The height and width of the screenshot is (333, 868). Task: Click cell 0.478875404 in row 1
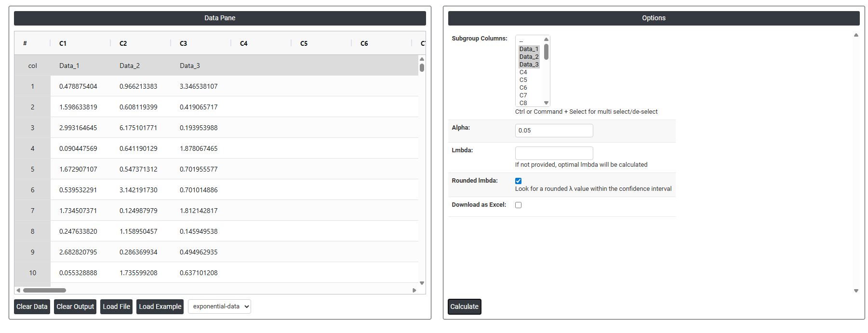[78, 86]
